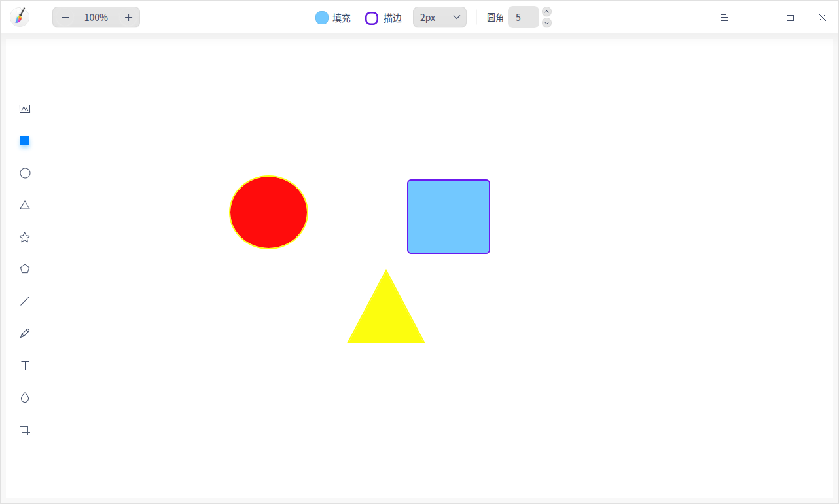
Task: Select the pencil drawing tool
Action: coord(25,333)
